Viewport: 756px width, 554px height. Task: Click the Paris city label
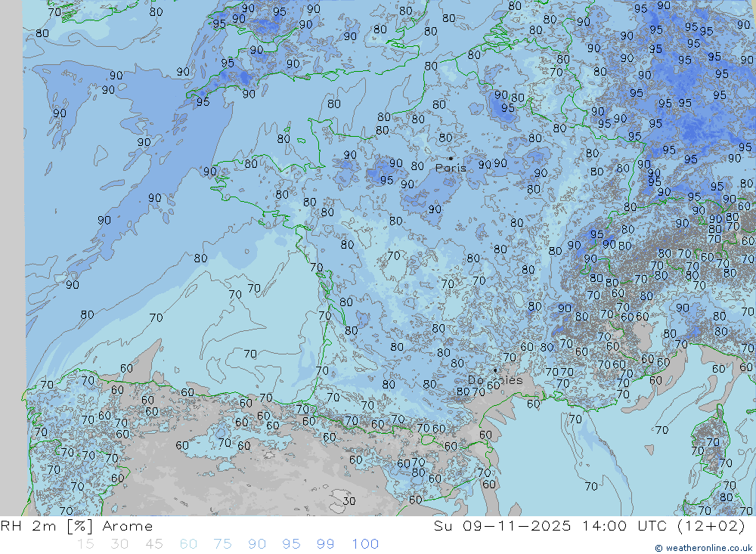point(451,168)
